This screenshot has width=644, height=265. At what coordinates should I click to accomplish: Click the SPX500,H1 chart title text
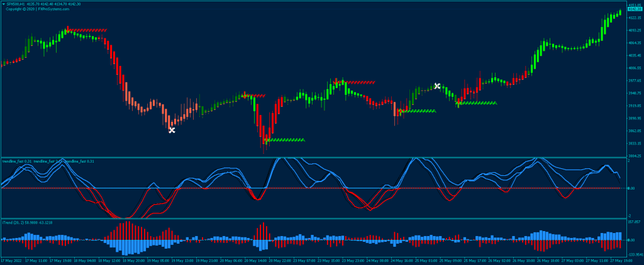16,4
